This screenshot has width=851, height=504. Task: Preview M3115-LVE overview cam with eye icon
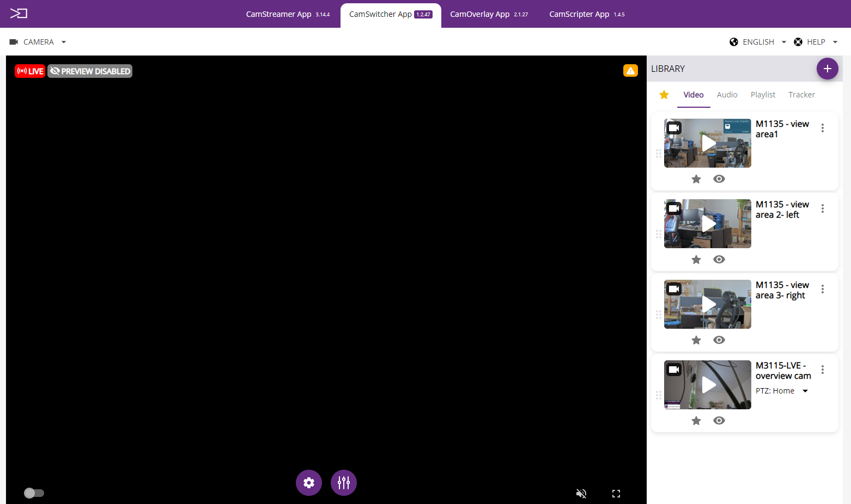pyautogui.click(x=719, y=421)
